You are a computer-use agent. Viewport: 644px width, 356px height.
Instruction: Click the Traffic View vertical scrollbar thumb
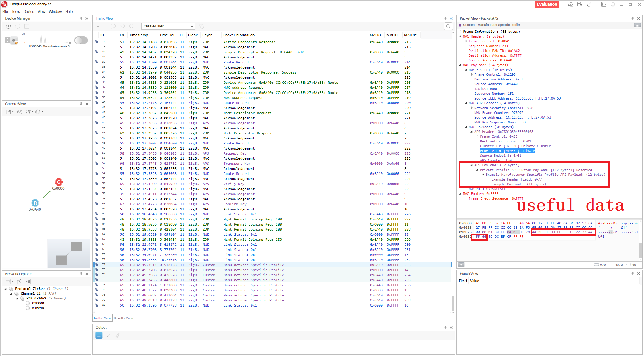(453, 303)
